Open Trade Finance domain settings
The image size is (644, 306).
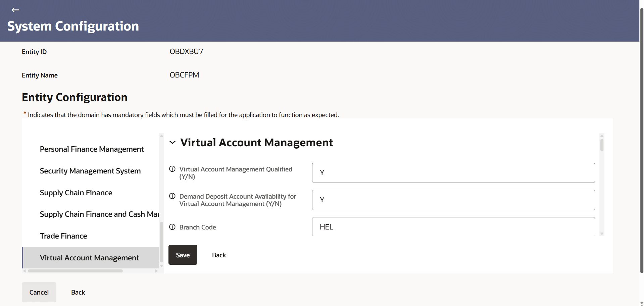point(63,236)
